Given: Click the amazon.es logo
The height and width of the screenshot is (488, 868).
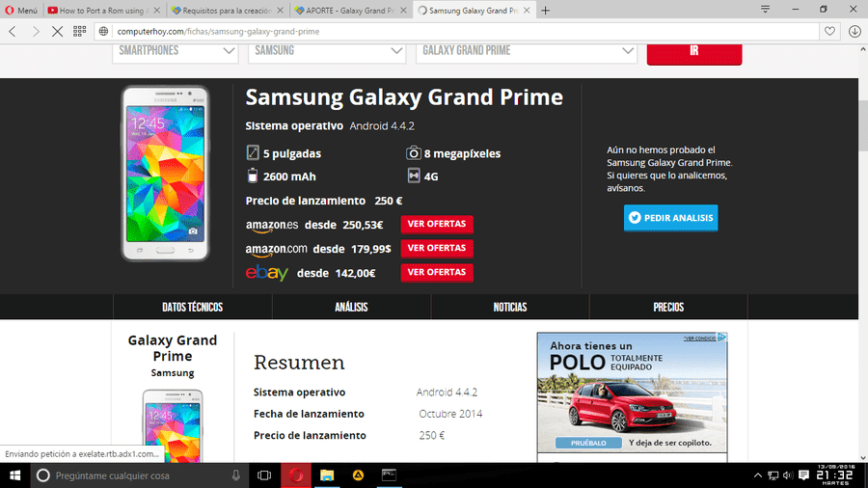Looking at the screenshot, I should click(271, 225).
